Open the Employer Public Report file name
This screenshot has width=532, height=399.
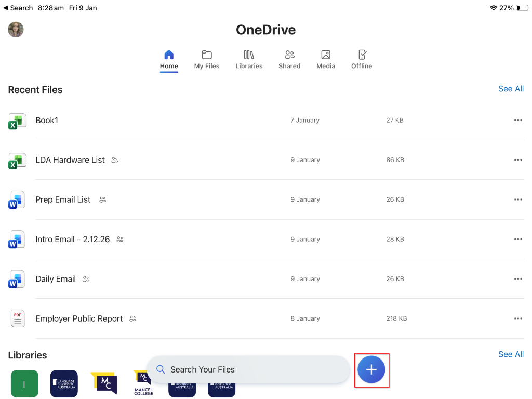tap(79, 319)
